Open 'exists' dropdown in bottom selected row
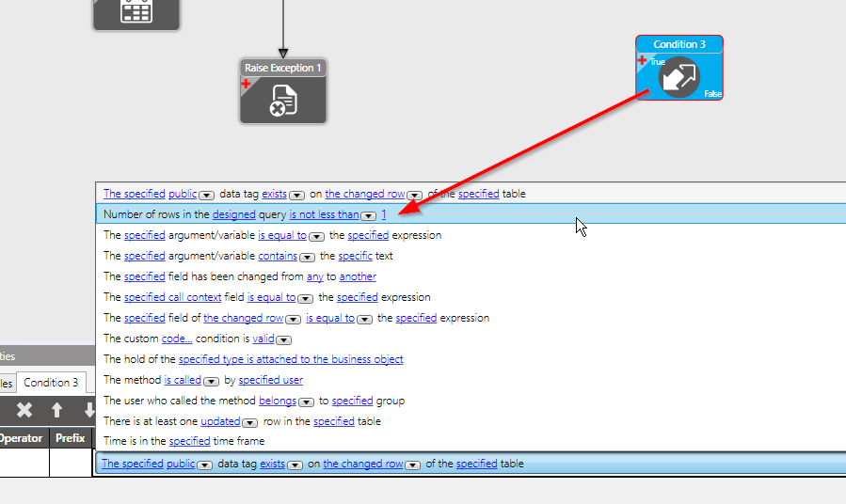This screenshot has width=846, height=504. tap(295, 465)
